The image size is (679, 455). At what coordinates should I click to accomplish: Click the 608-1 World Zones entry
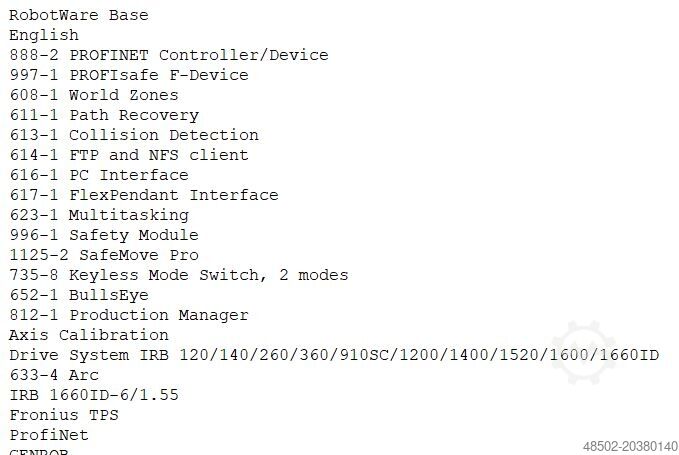click(x=94, y=95)
